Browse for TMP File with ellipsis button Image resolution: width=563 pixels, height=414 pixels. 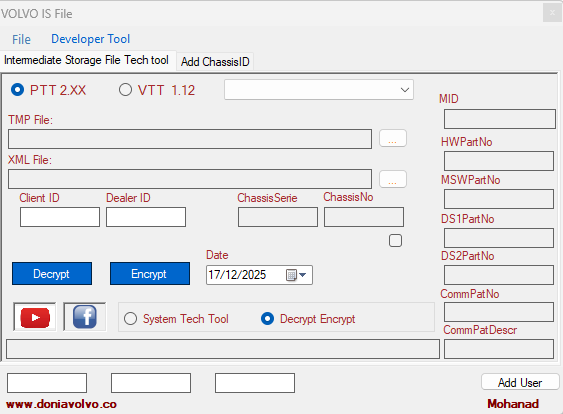(x=393, y=139)
